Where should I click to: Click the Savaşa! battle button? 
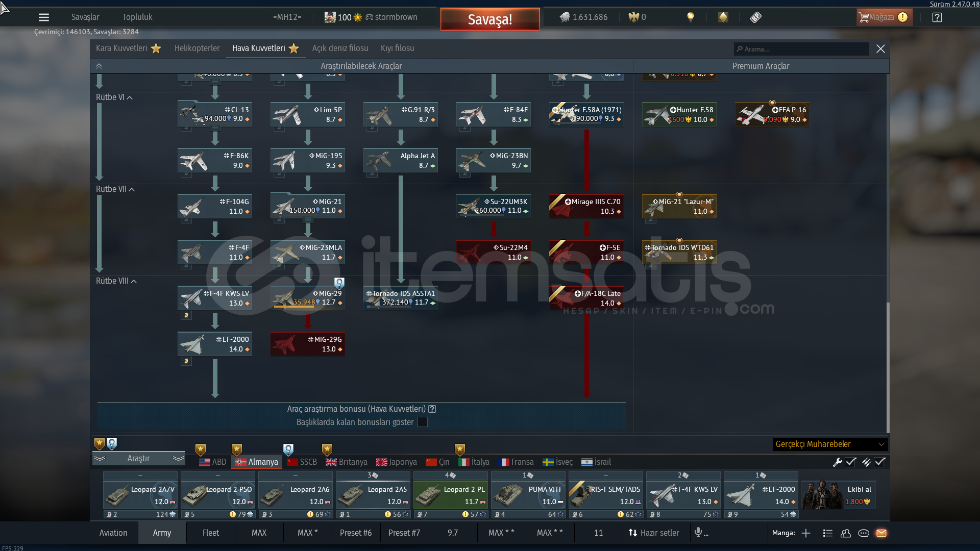[490, 19]
